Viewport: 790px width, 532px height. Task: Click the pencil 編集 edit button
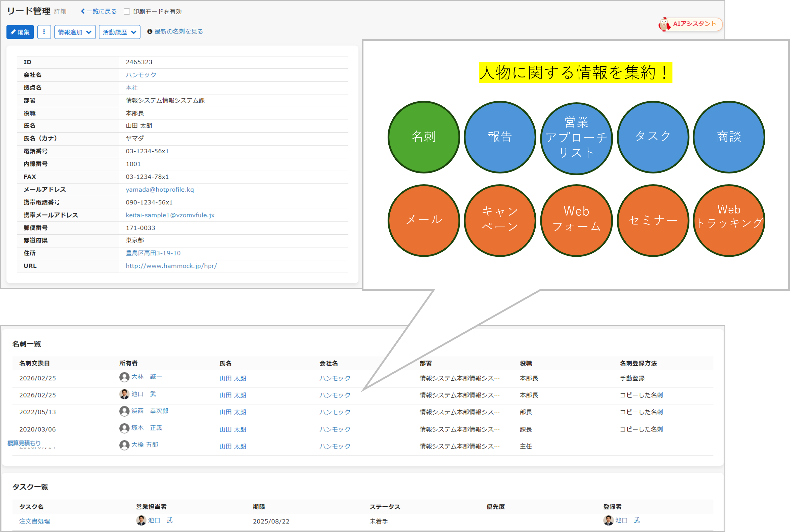click(20, 32)
